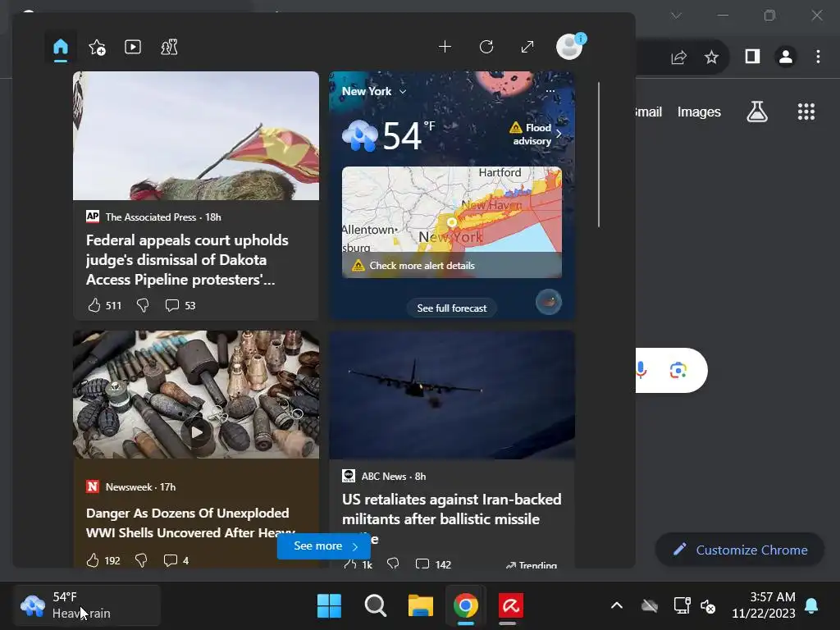The height and width of the screenshot is (630, 840).
Task: Open the weather card more options menu
Action: pyautogui.click(x=550, y=91)
